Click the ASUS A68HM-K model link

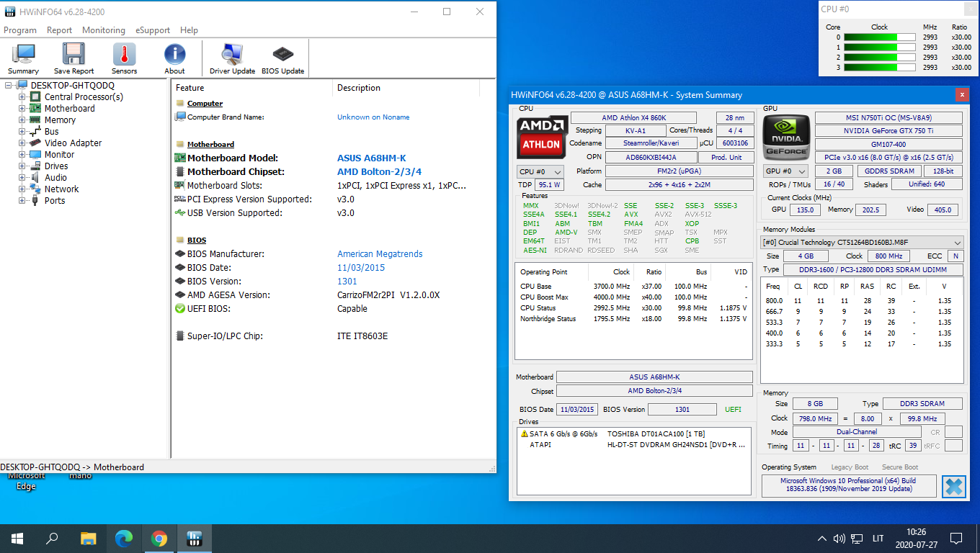pos(372,158)
